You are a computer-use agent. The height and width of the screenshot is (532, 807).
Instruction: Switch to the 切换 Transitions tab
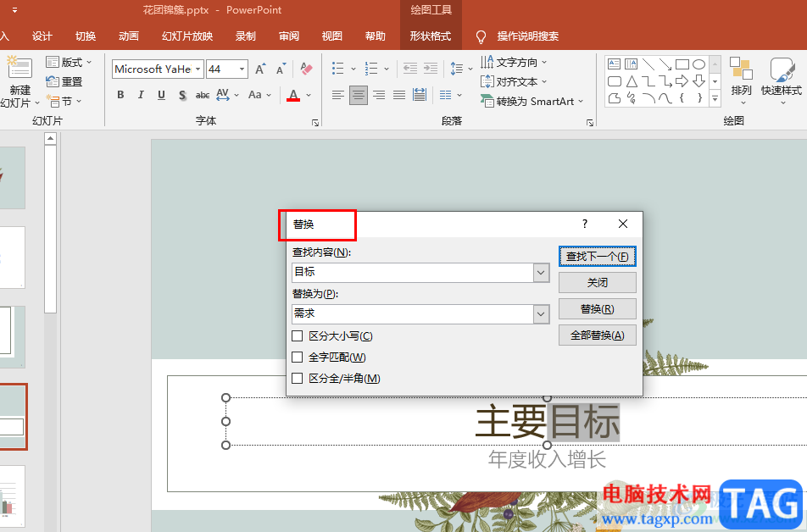[85, 36]
